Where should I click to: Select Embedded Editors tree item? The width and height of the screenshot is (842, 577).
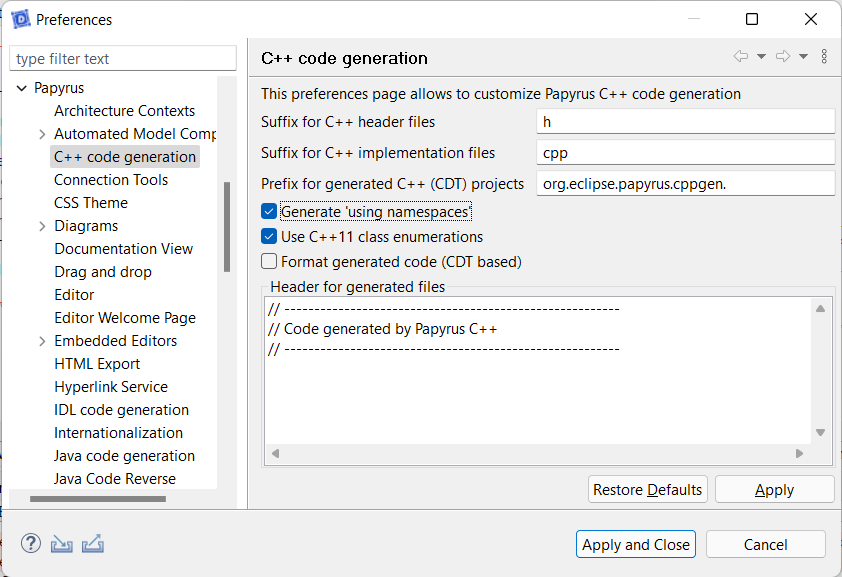tap(115, 341)
